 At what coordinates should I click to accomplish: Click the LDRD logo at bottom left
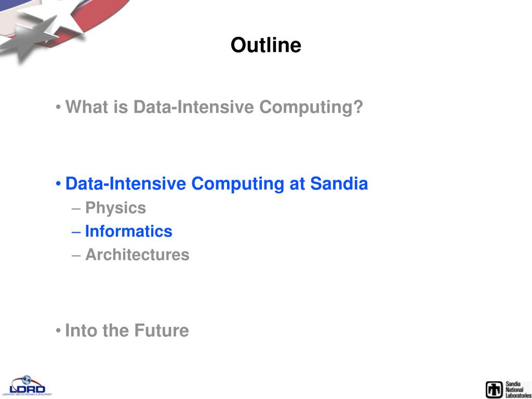[27, 385]
